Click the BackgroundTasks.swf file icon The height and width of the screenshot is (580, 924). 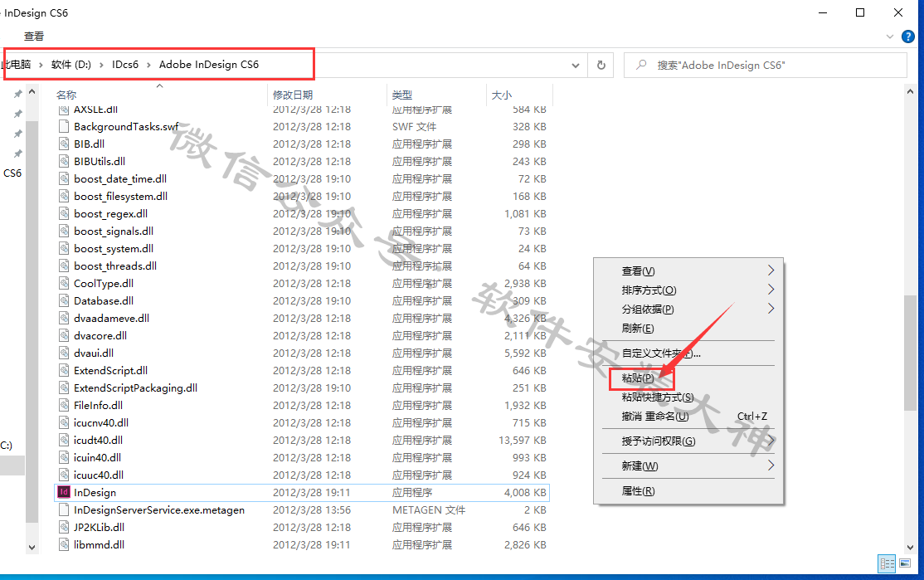tap(64, 126)
